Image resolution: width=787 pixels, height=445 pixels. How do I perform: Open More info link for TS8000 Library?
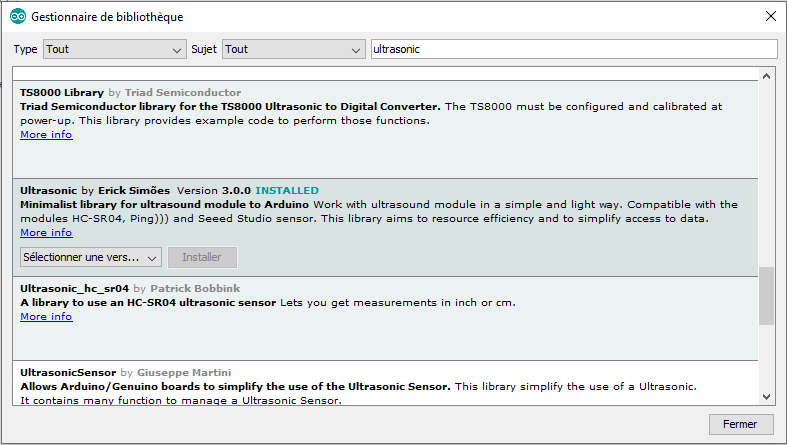[46, 135]
